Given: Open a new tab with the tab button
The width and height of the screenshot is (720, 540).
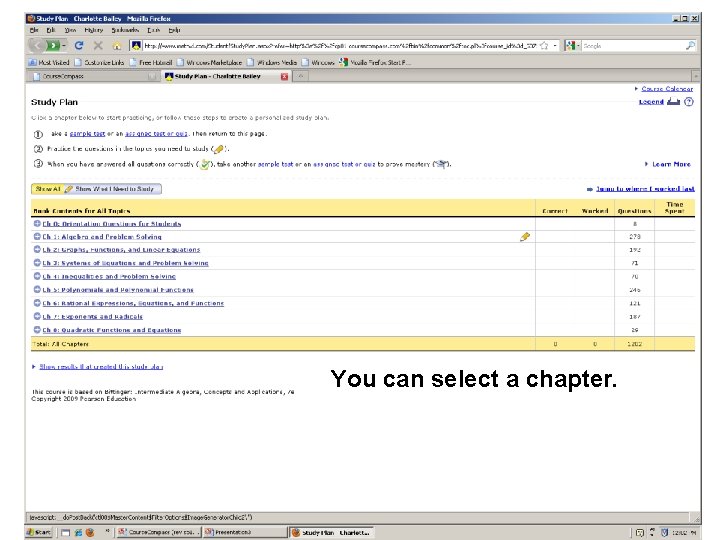Looking at the screenshot, I should pyautogui.click(x=300, y=76).
